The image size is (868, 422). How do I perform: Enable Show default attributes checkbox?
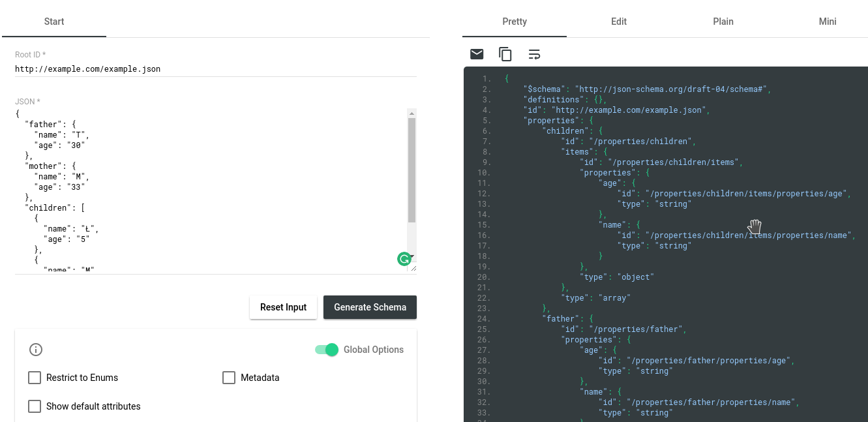tap(35, 406)
